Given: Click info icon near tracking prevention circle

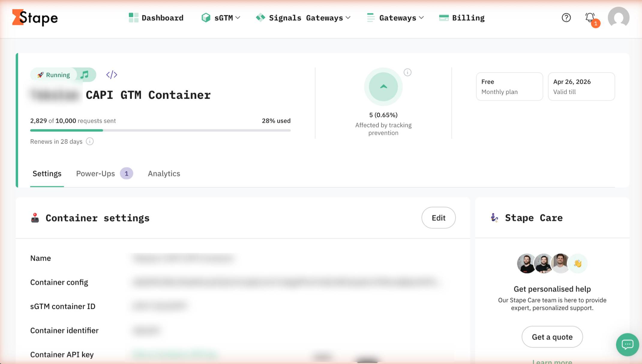Looking at the screenshot, I should [407, 72].
